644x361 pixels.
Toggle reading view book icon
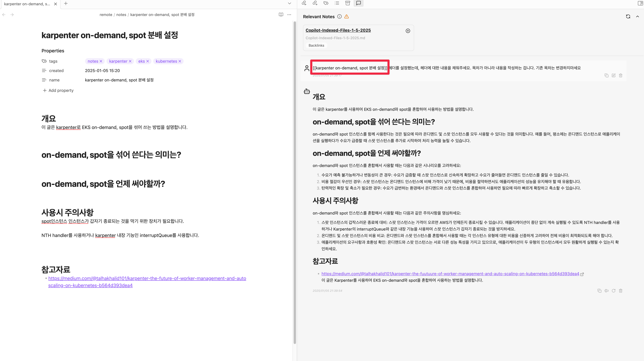coord(281,15)
